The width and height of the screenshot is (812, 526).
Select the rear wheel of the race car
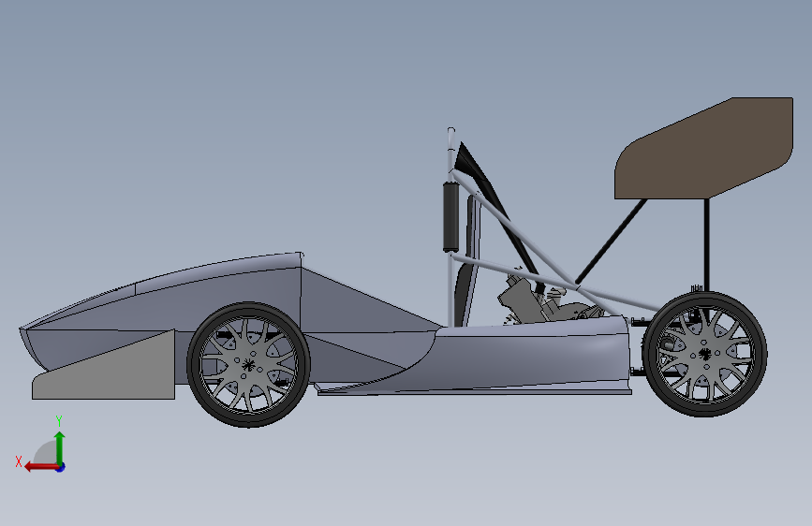click(705, 354)
